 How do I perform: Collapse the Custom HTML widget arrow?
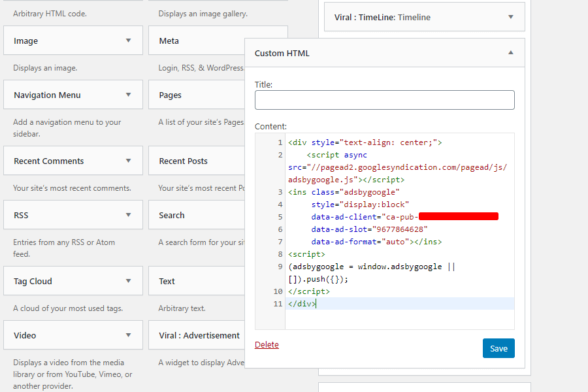(x=511, y=53)
